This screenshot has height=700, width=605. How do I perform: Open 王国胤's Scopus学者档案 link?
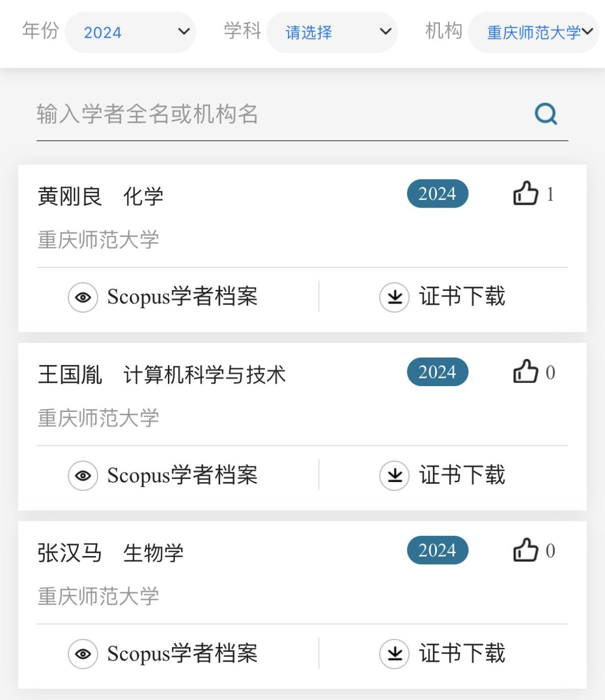(182, 475)
